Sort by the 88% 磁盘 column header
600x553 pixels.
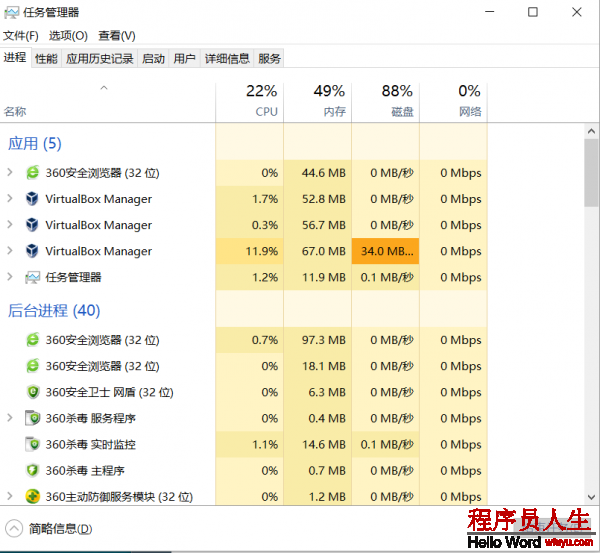tap(385, 103)
